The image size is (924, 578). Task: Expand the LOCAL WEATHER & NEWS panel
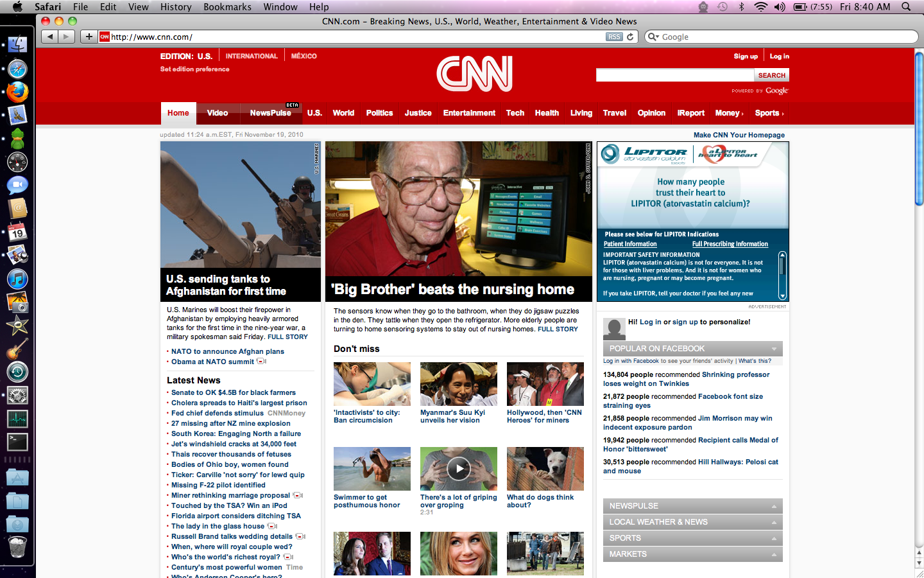click(x=693, y=522)
